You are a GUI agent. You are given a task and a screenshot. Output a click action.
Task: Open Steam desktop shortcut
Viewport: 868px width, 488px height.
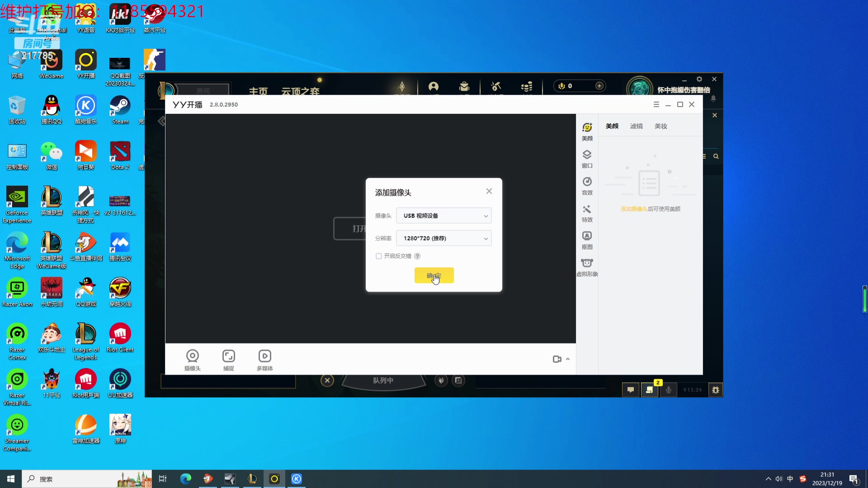120,109
